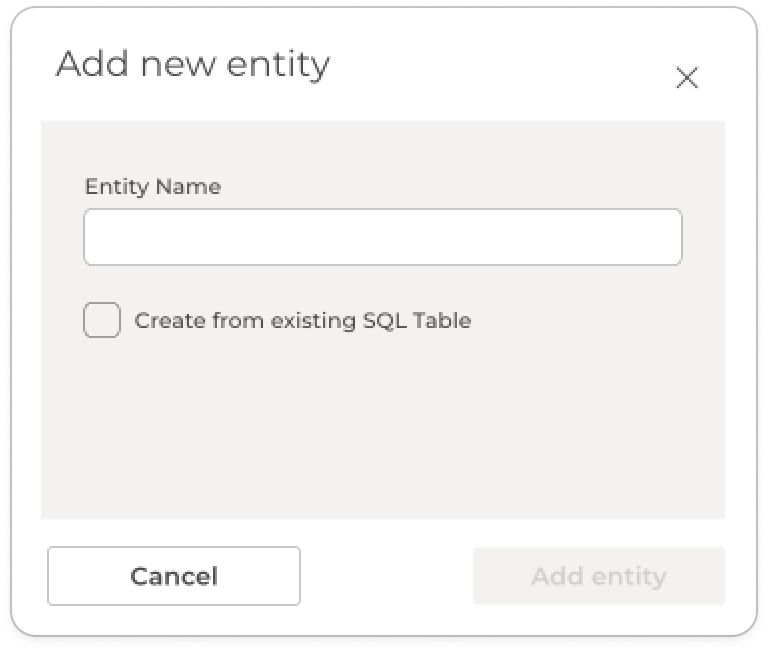Click the Entity Name label
The image size is (768, 651).
point(153,187)
